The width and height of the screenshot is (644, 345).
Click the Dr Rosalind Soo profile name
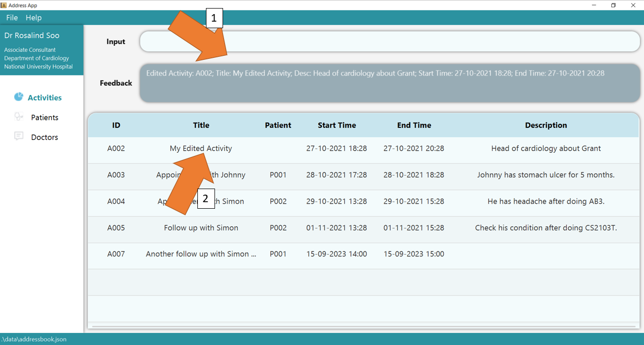click(x=32, y=36)
